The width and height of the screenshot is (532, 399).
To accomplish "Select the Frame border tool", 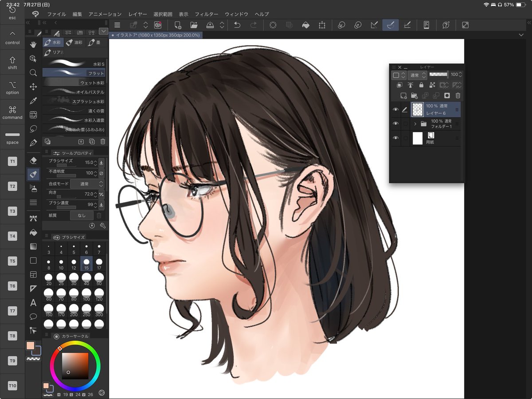I will coord(33,274).
